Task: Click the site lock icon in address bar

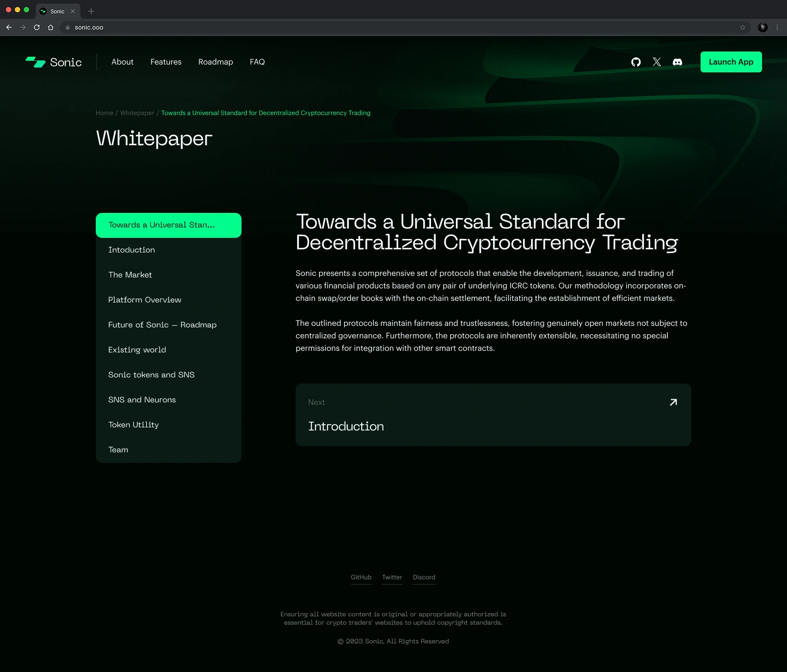Action: point(68,27)
